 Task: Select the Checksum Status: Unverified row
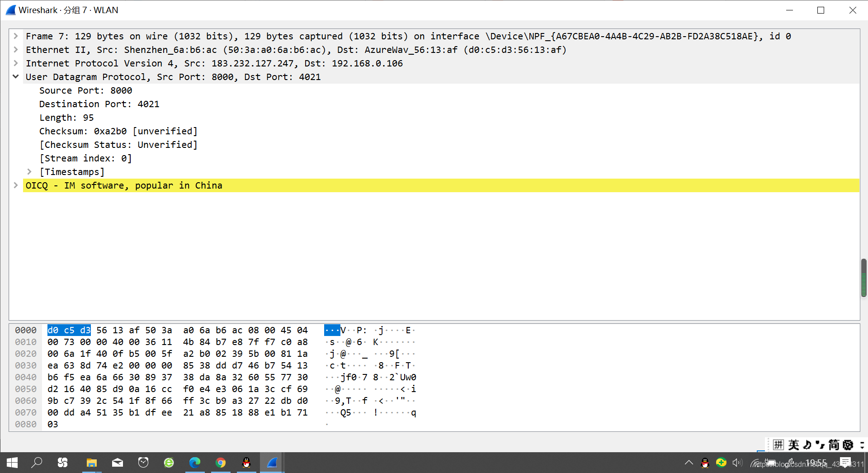click(x=118, y=145)
